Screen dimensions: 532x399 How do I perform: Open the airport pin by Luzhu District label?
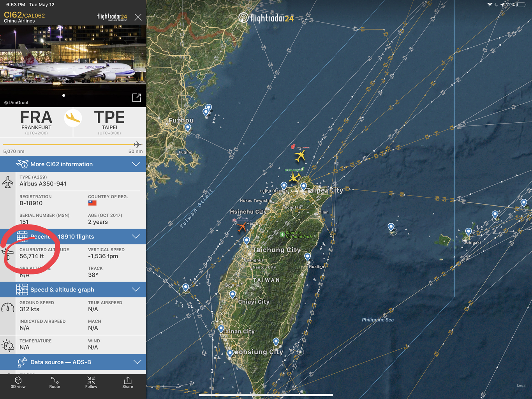click(284, 186)
